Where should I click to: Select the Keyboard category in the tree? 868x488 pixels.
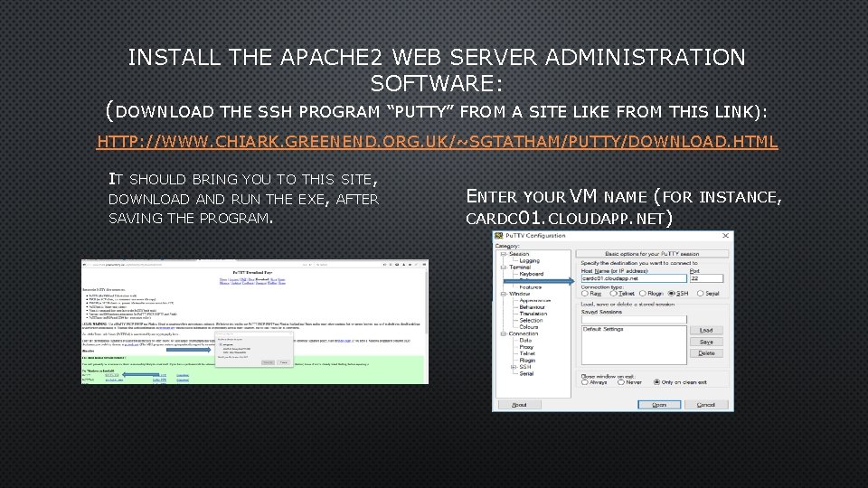pos(532,274)
